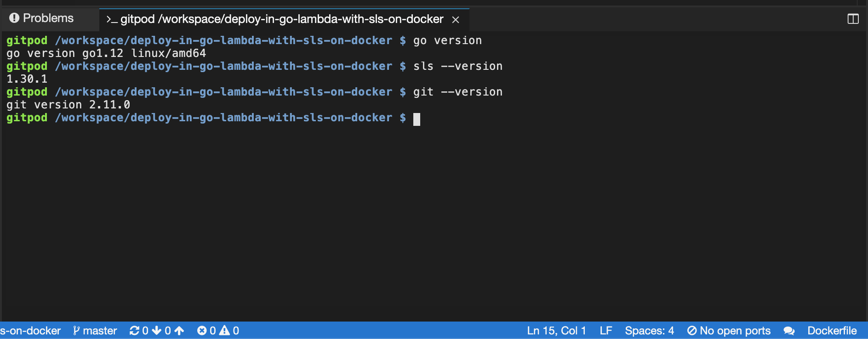Toggle visibility of push and pull counts

point(156,330)
